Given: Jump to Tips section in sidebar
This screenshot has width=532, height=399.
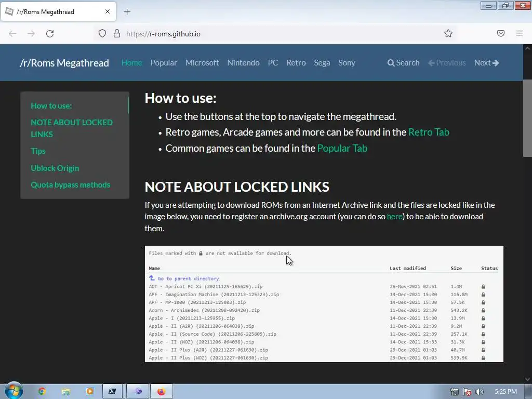Looking at the screenshot, I should click(38, 151).
